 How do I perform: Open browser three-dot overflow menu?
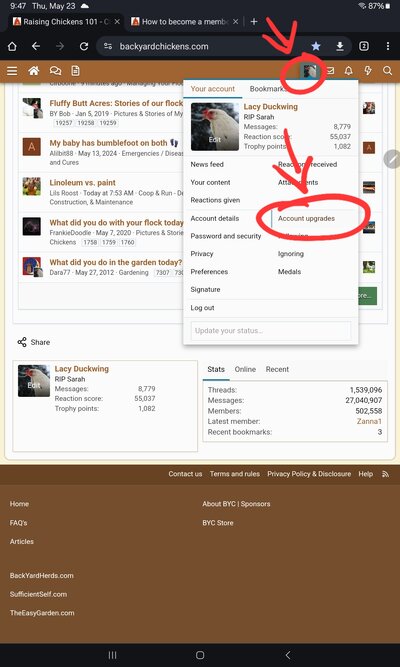pos(388,46)
